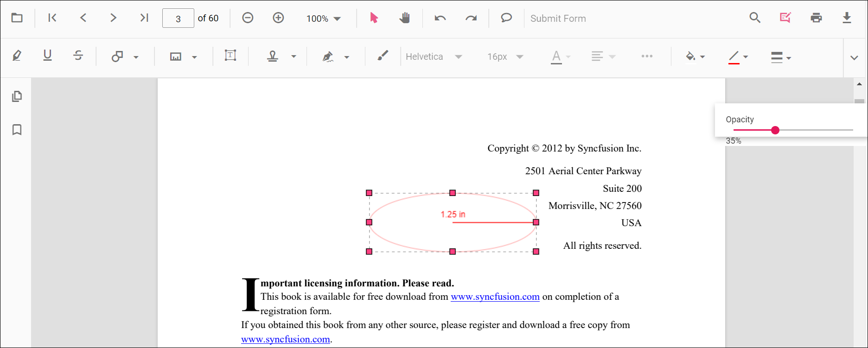
Task: Navigate to the next page
Action: pos(113,18)
